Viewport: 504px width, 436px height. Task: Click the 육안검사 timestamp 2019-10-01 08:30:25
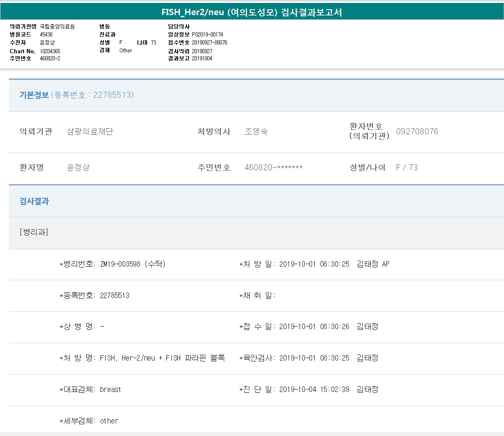tap(314, 358)
